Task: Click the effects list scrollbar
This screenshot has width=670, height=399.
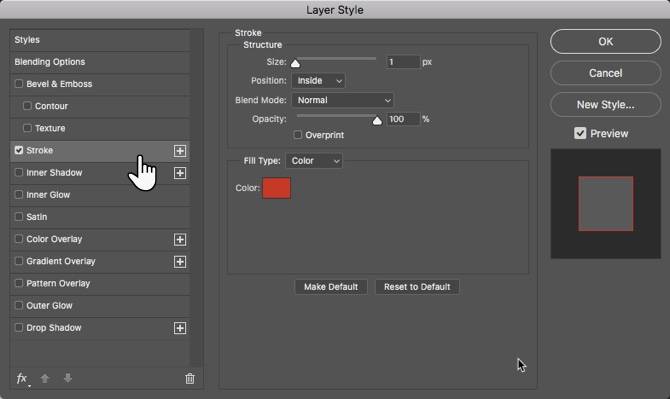Action: point(196,199)
